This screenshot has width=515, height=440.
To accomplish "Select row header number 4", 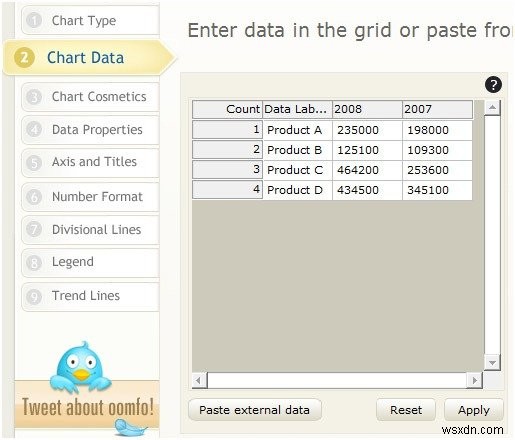I will tap(227, 190).
